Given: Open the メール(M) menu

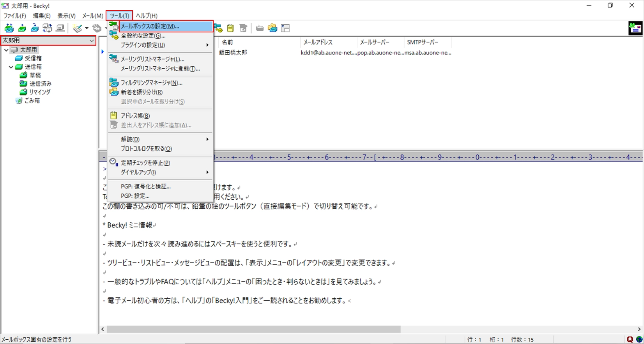Looking at the screenshot, I should pos(92,16).
